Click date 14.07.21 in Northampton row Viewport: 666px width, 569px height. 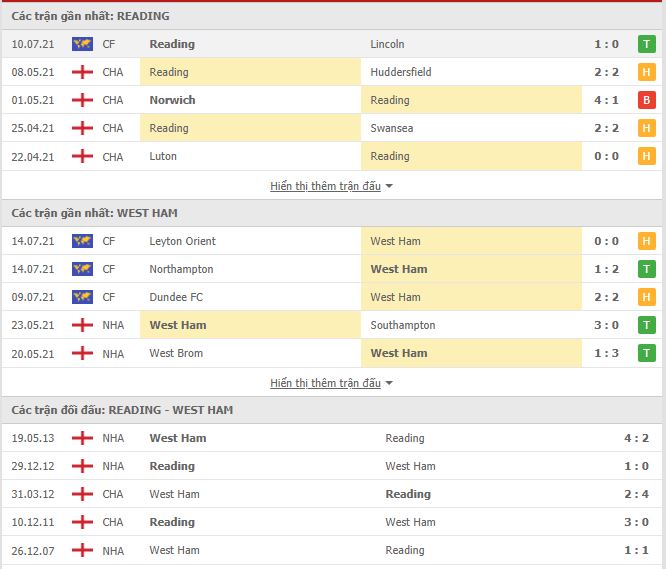(x=33, y=269)
